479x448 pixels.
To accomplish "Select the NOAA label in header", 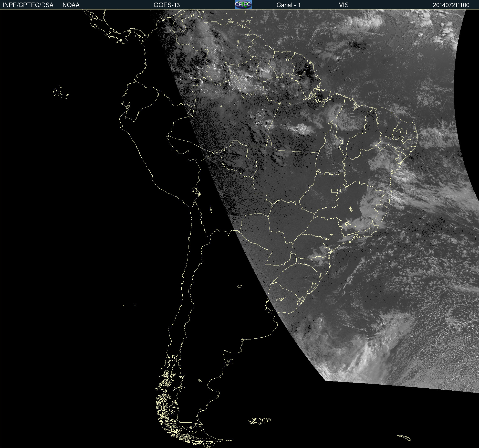I will 71,5.
